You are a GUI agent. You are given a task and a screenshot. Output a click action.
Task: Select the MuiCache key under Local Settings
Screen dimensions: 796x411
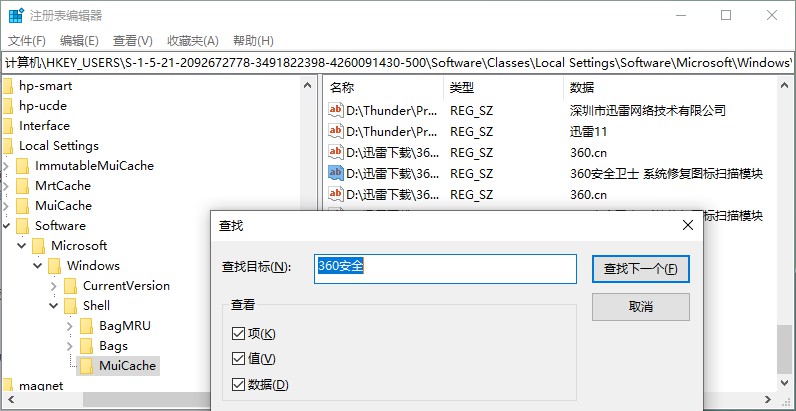pos(63,206)
